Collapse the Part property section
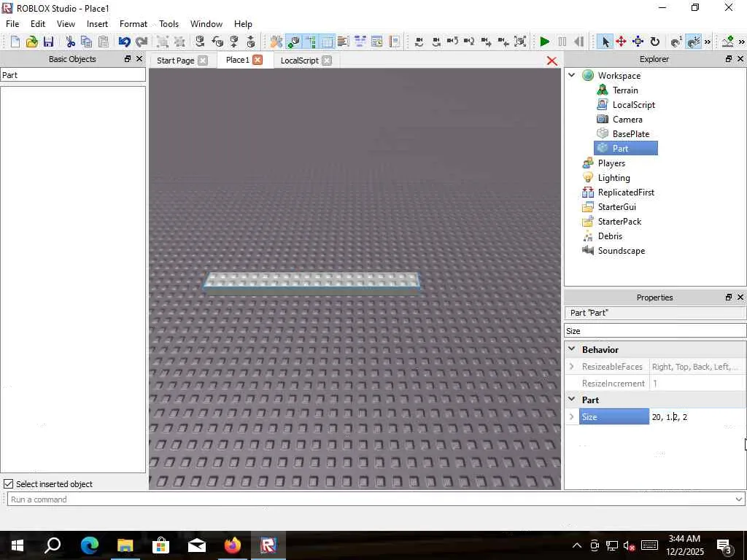Image resolution: width=747 pixels, height=560 pixels. 572,400
